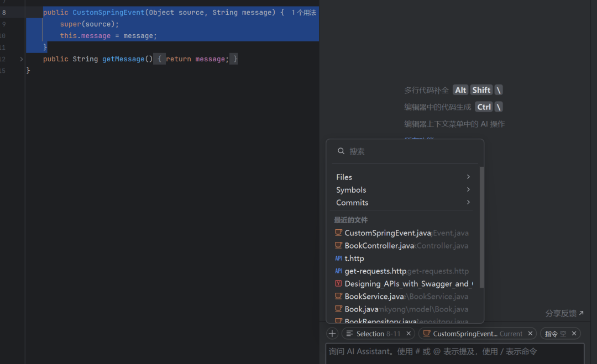Viewport: 597px width, 364px height.
Task: Click the API icon beside get-requests.http
Action: pos(338,271)
